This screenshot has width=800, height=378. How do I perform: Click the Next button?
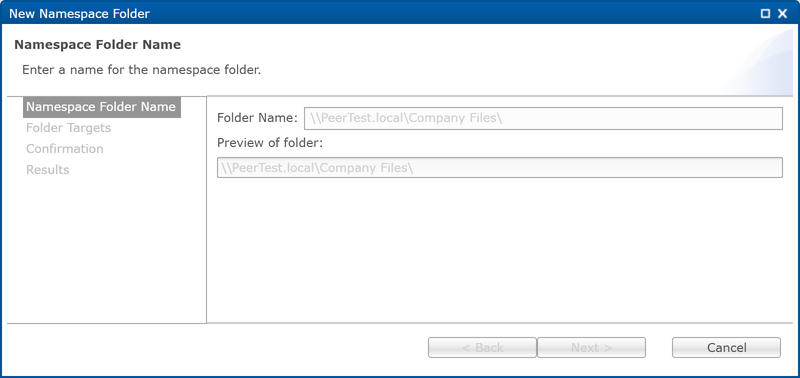click(591, 348)
